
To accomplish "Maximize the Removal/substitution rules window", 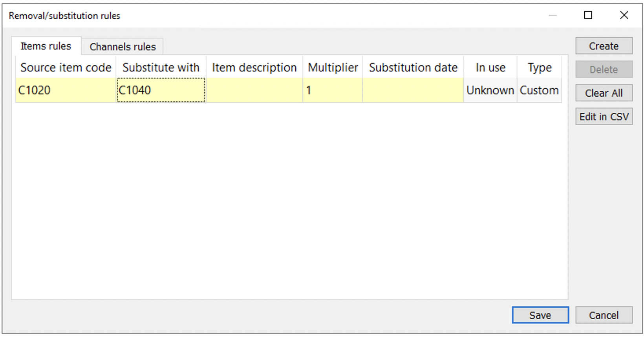I will [x=588, y=15].
